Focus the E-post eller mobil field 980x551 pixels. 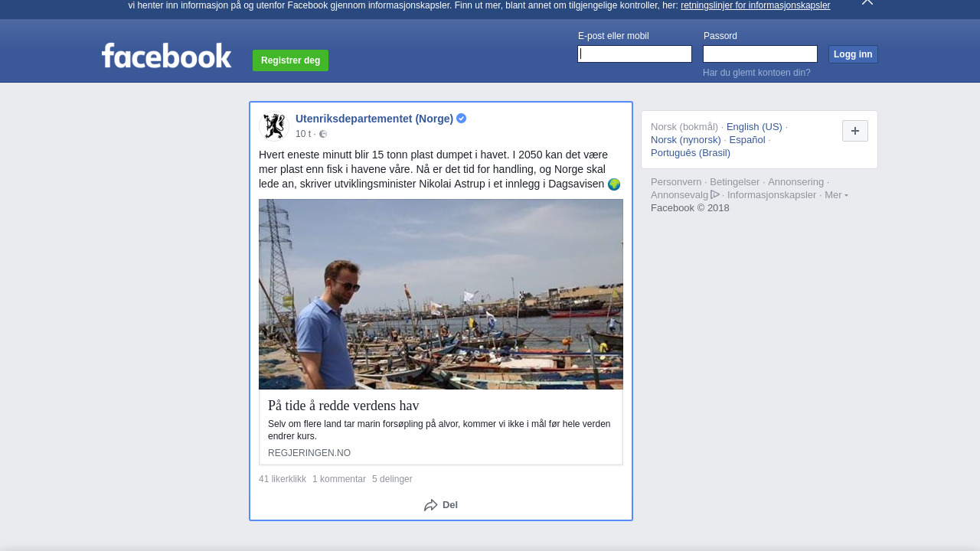click(634, 54)
